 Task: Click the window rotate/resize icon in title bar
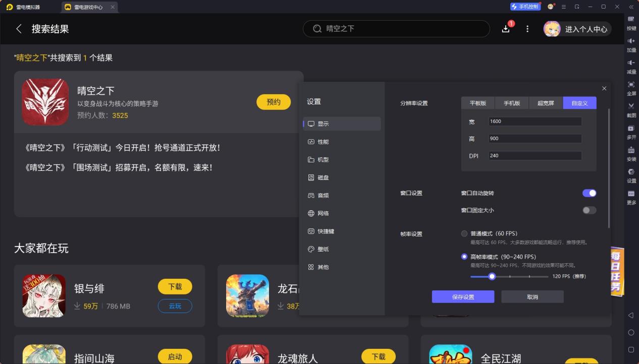pos(577,7)
